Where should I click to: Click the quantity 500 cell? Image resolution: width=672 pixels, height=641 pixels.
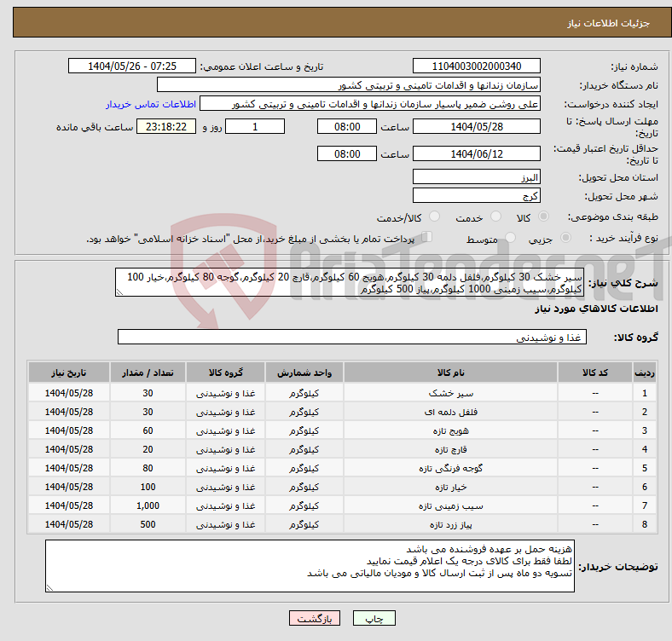tap(148, 524)
